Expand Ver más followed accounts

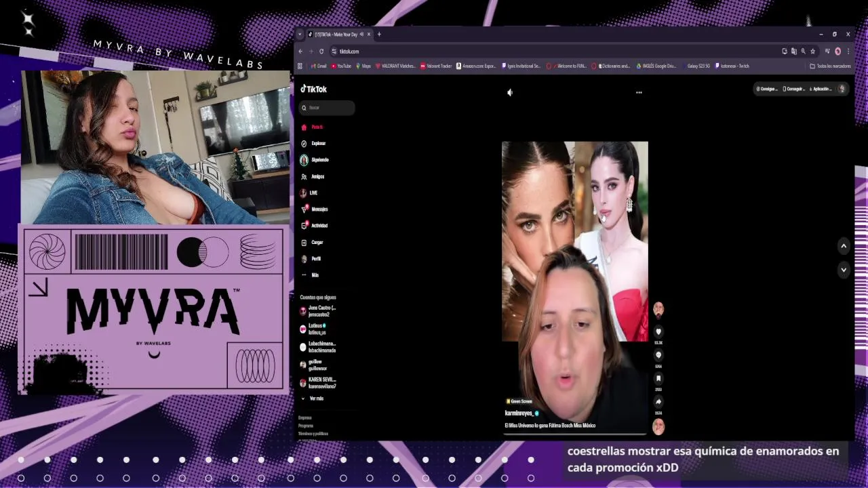[x=313, y=399]
